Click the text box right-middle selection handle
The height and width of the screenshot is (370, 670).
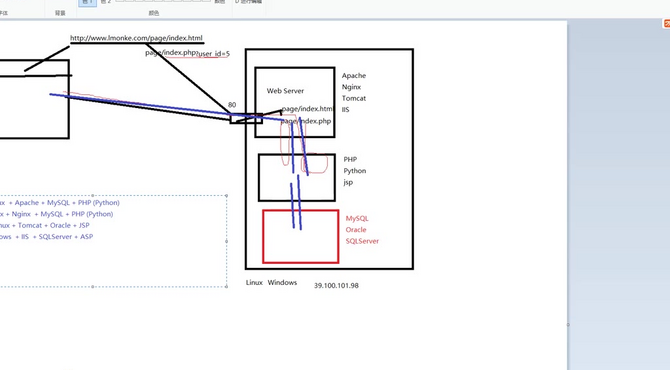[x=226, y=241]
